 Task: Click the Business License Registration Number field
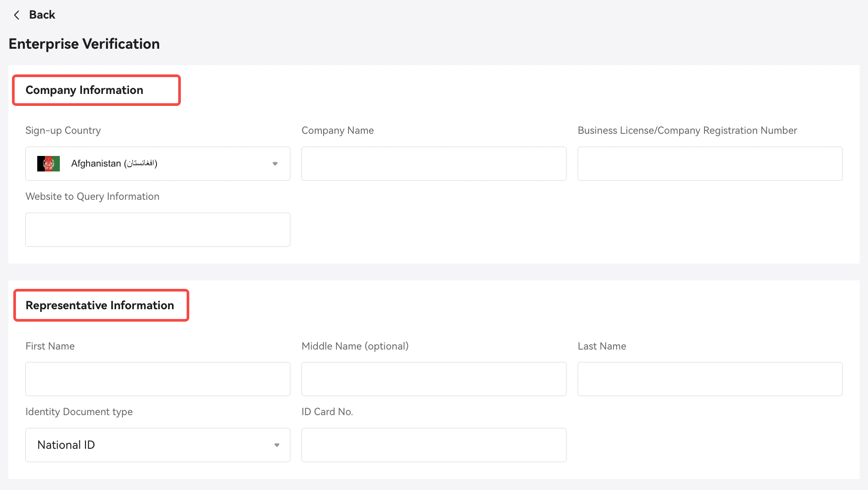click(710, 163)
